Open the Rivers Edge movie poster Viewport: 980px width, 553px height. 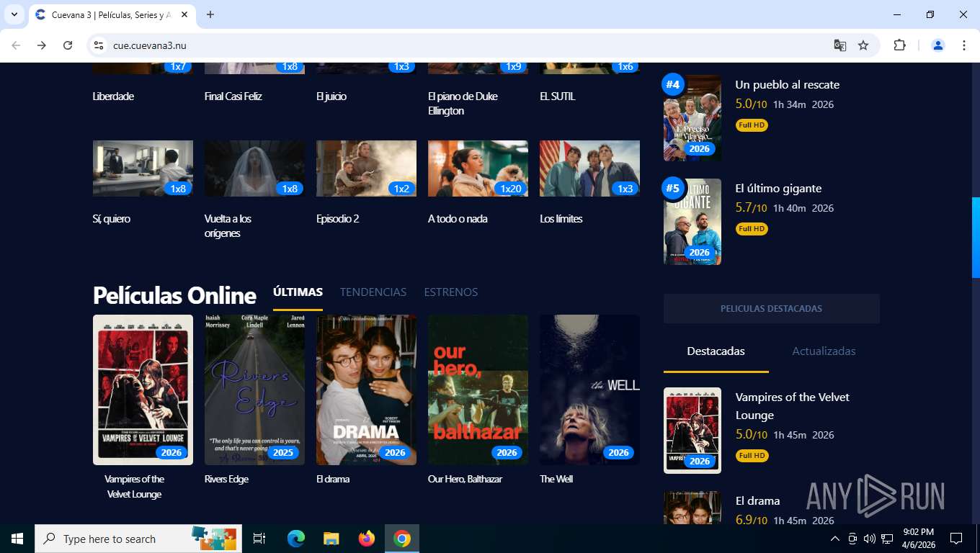click(x=254, y=390)
